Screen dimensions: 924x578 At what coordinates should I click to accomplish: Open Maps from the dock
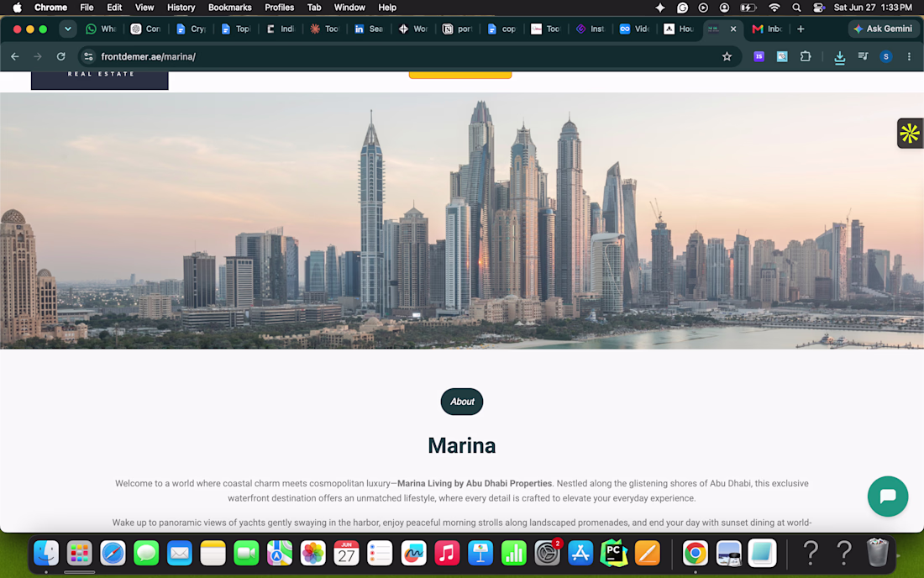click(280, 554)
